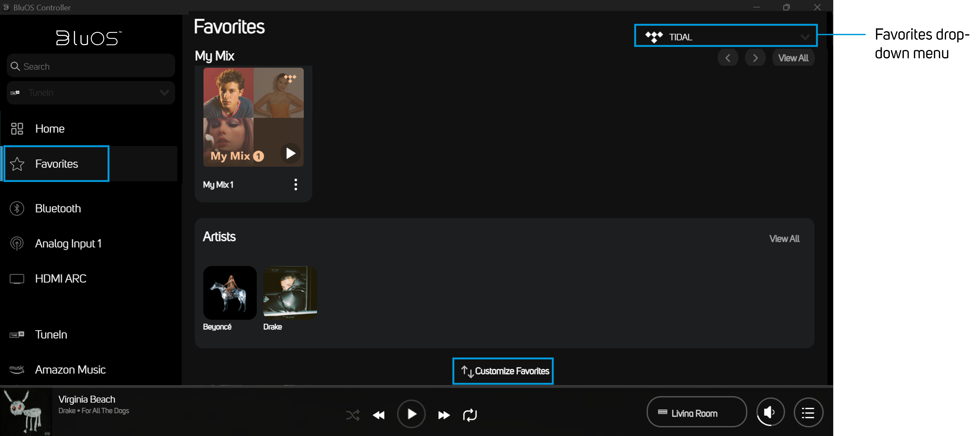
Task: Open the volume control
Action: pyautogui.click(x=770, y=412)
